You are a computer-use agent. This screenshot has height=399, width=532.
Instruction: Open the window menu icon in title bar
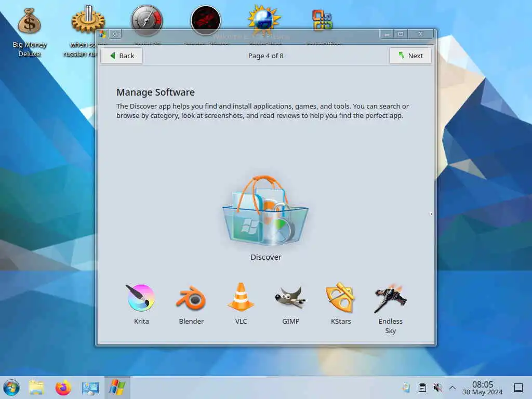103,34
